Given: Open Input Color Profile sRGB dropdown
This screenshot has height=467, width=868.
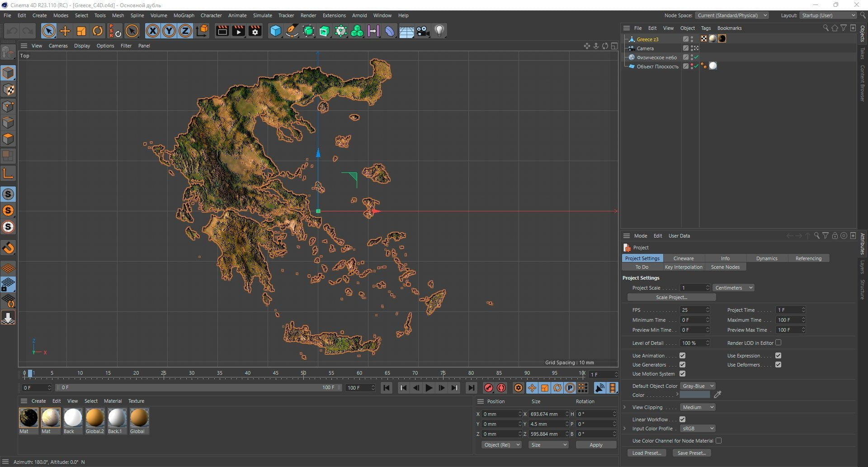Looking at the screenshot, I should 698,429.
